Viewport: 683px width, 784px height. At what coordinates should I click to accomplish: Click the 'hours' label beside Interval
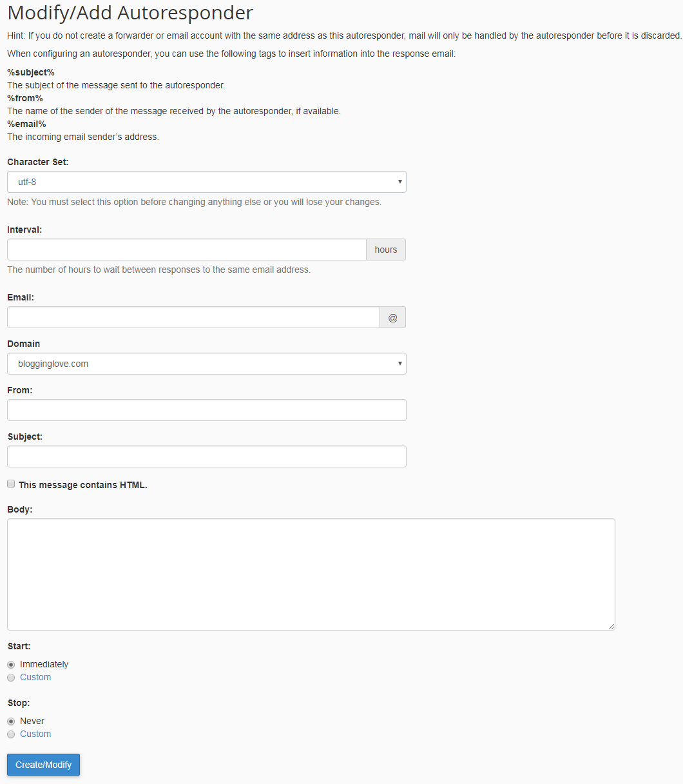[385, 250]
